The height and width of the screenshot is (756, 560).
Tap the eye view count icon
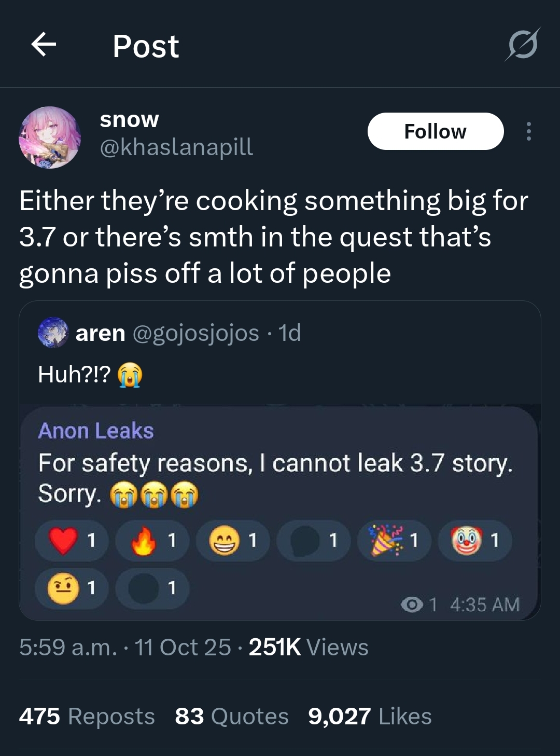point(412,604)
